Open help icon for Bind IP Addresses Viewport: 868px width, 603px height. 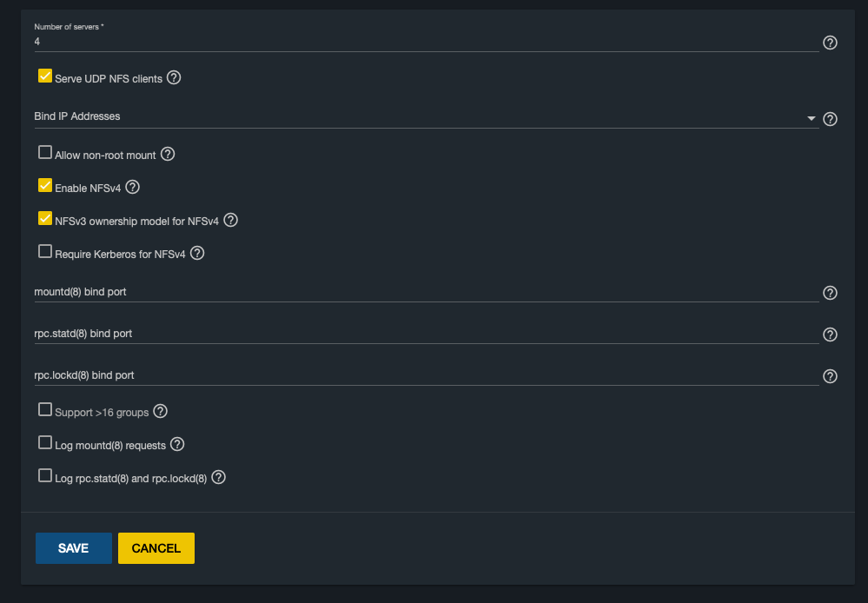tap(830, 119)
